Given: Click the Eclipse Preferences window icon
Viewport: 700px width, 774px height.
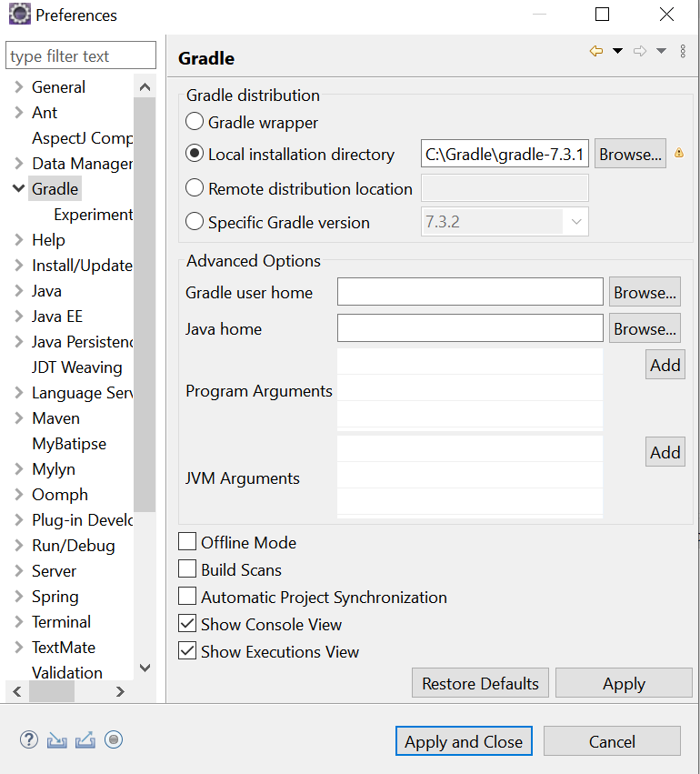Looking at the screenshot, I should click(x=20, y=15).
